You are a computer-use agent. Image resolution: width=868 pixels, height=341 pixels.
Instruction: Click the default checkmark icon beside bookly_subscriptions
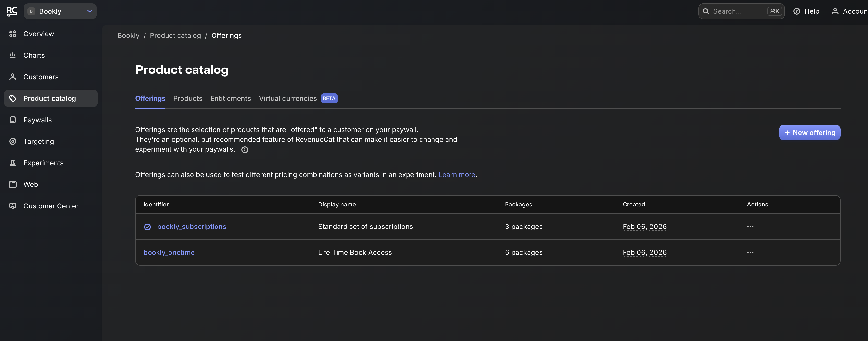coord(147,227)
